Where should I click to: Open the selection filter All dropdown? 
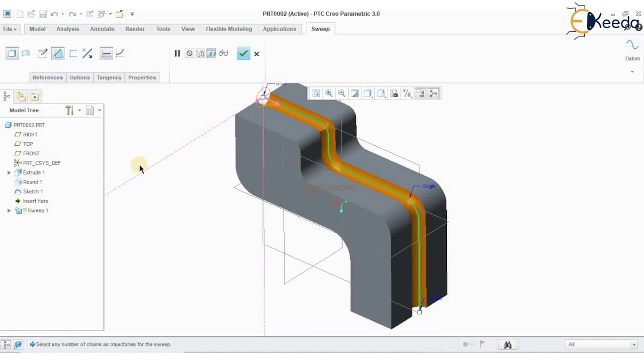[601, 344]
